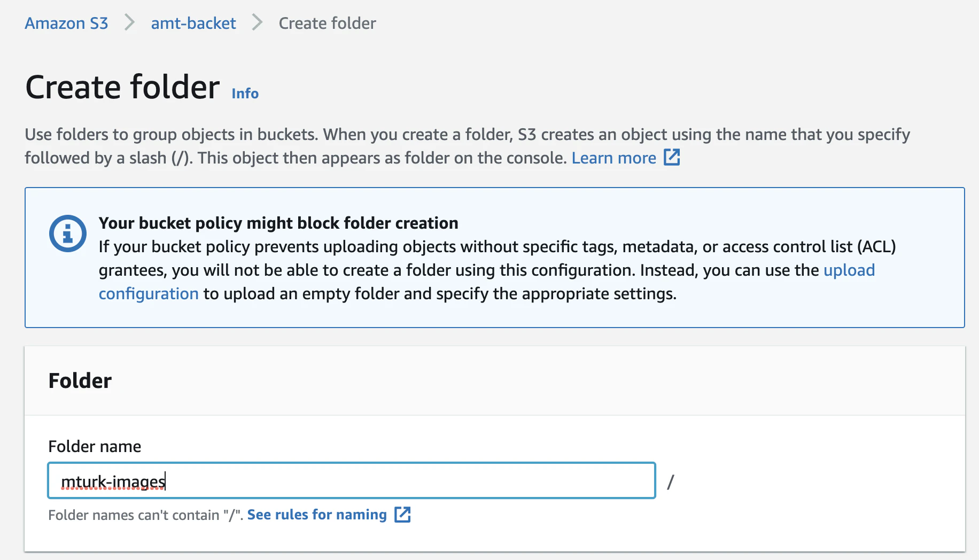
Task: Click the Folder name label
Action: click(x=95, y=446)
